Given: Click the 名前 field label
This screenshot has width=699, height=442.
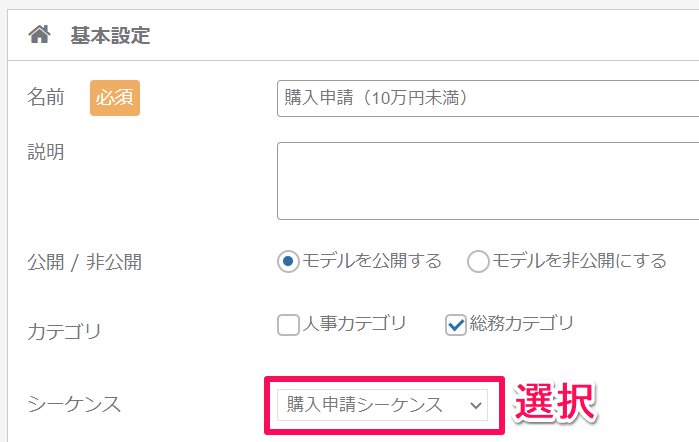Looking at the screenshot, I should [x=46, y=97].
